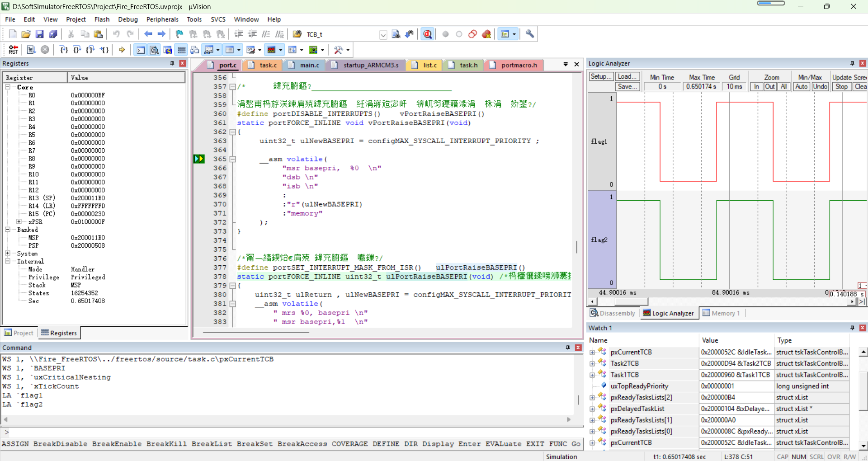868x461 pixels.
Task: Toggle the pin on Logic Analyzer panel
Action: [x=852, y=63]
